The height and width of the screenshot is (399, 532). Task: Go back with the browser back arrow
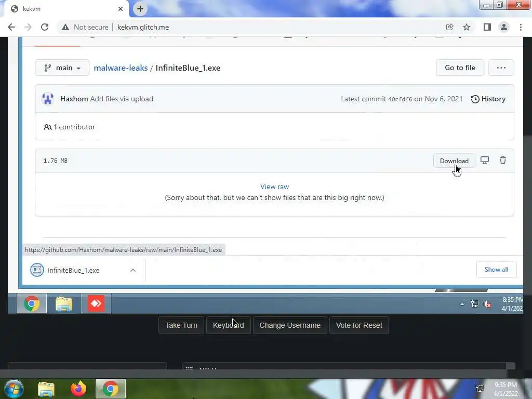click(x=11, y=27)
